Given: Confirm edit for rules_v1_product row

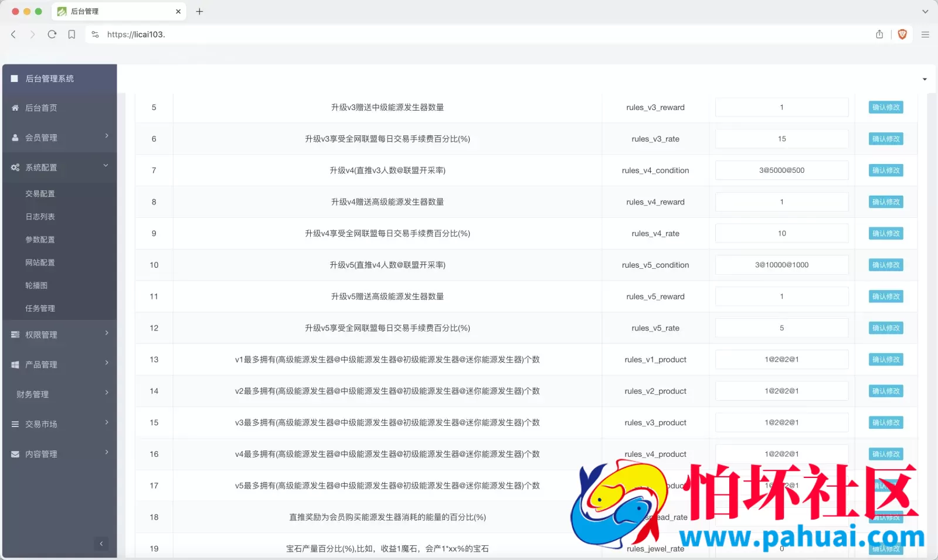Looking at the screenshot, I should (886, 360).
